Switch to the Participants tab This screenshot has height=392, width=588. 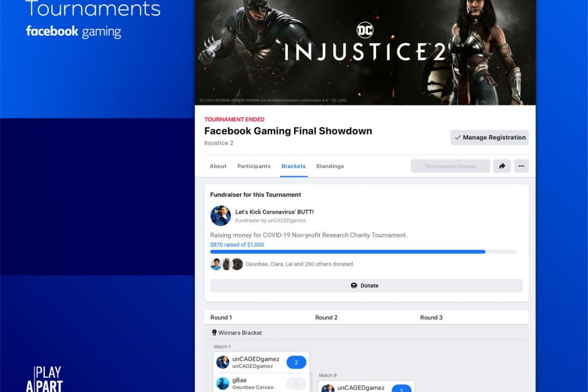point(253,166)
